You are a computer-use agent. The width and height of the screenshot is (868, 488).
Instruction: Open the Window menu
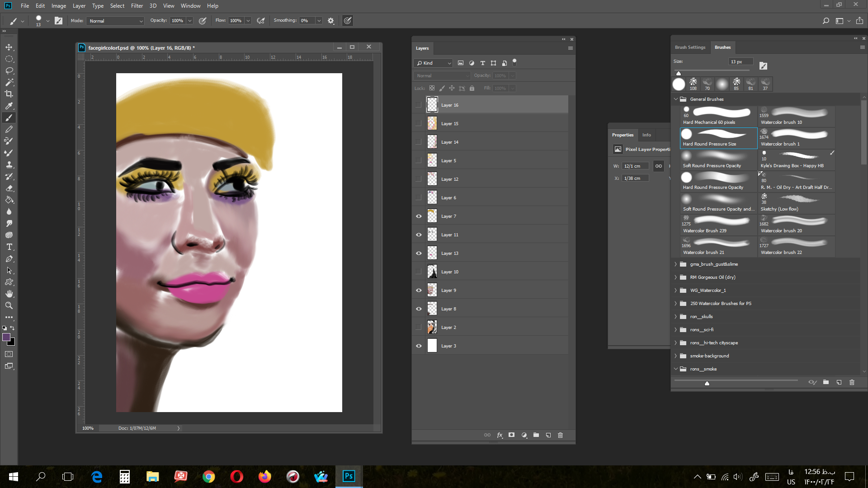click(190, 6)
